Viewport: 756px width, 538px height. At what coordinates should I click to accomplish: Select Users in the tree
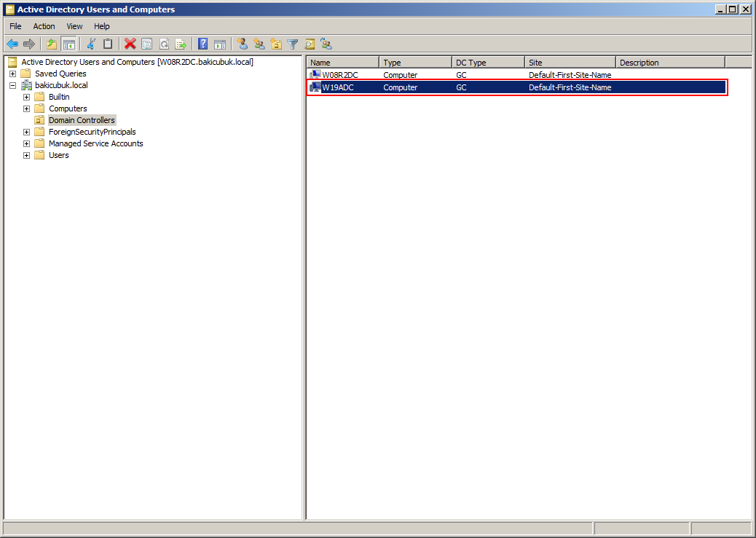(x=59, y=155)
